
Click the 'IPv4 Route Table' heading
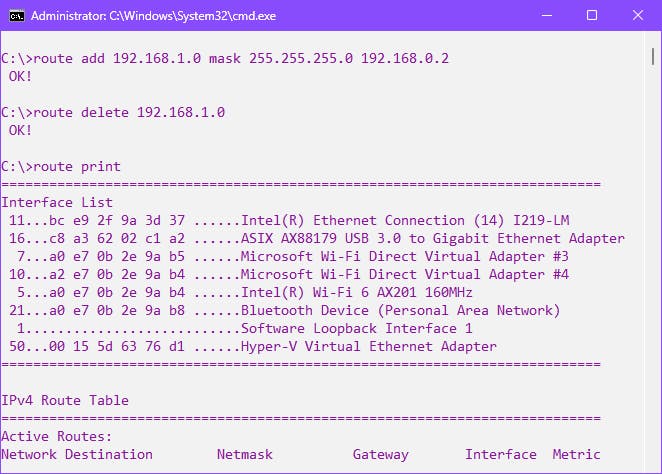click(x=65, y=400)
